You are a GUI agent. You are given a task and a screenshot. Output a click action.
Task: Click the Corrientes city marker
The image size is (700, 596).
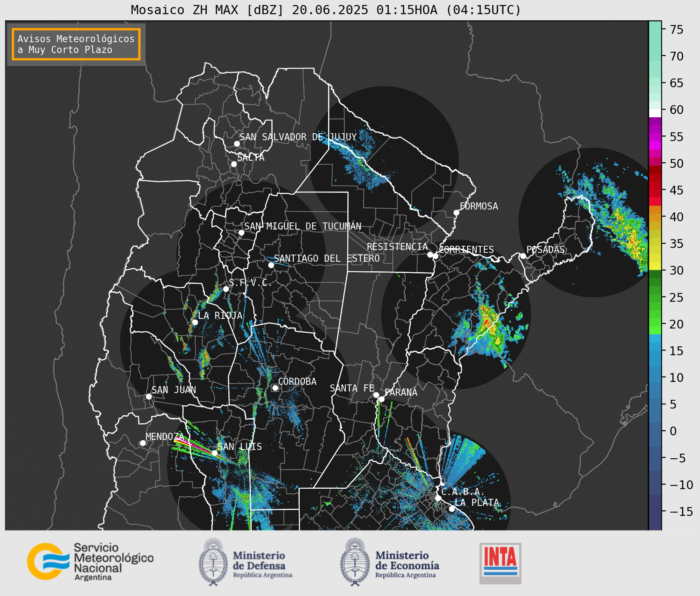(x=435, y=256)
